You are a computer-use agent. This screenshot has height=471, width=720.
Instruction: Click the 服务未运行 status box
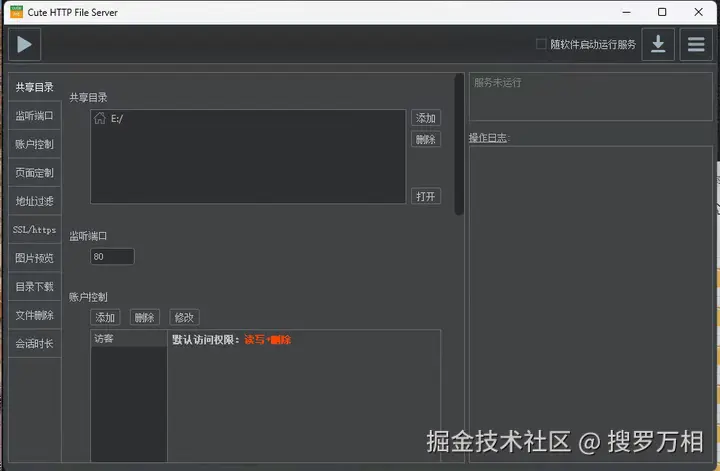(591, 96)
